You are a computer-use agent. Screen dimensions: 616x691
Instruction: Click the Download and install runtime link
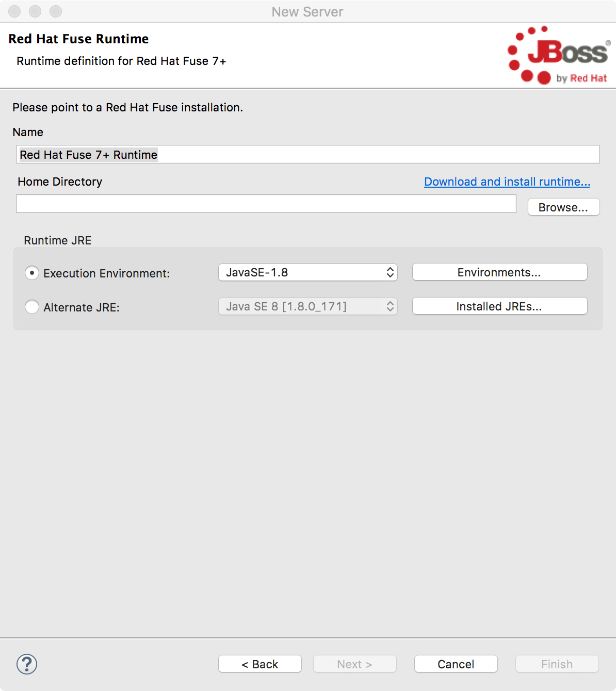[507, 182]
